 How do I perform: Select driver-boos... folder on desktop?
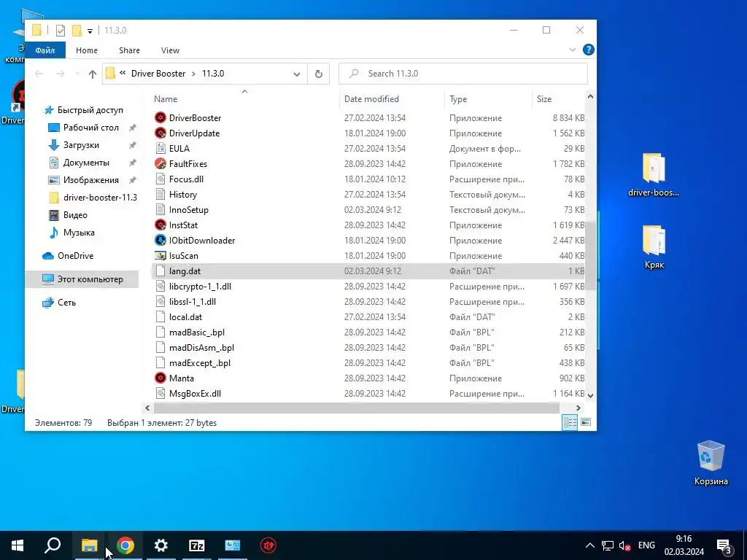[x=654, y=174]
